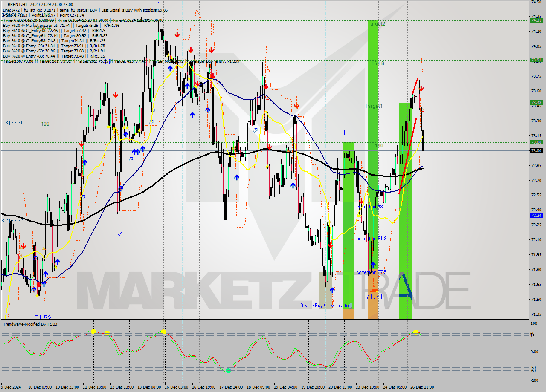The height and width of the screenshot is (392, 546).
Task: Click the black 73.00 current price tag
Action: pos(536,150)
